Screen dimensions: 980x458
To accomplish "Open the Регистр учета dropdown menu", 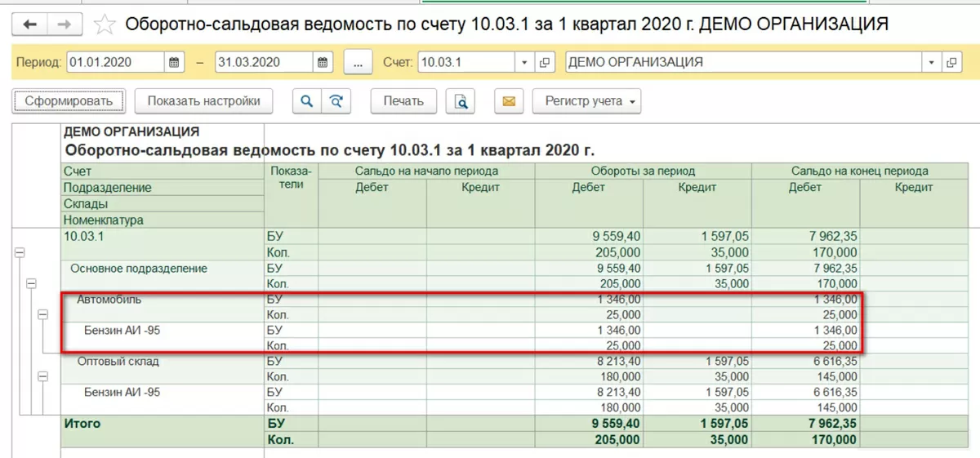I will click(x=586, y=101).
